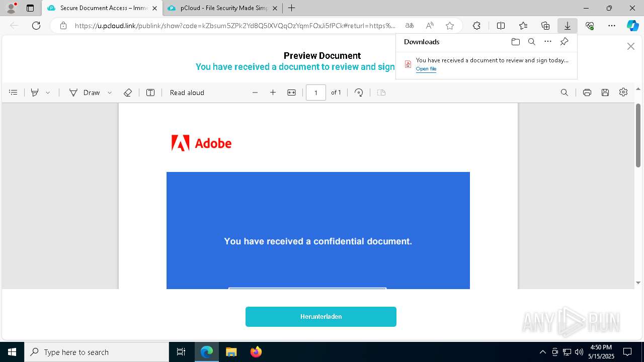Open the volume control in tray
Viewport: 644px width, 362px height.
click(579, 352)
